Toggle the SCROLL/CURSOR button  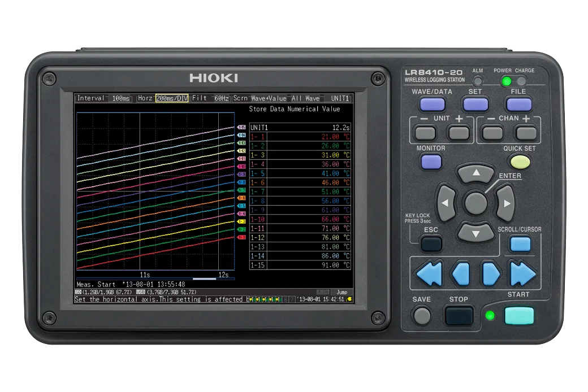(520, 244)
